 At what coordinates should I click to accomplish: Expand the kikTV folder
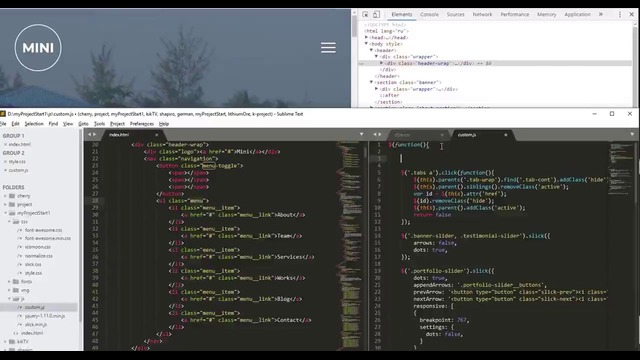coord(5,342)
